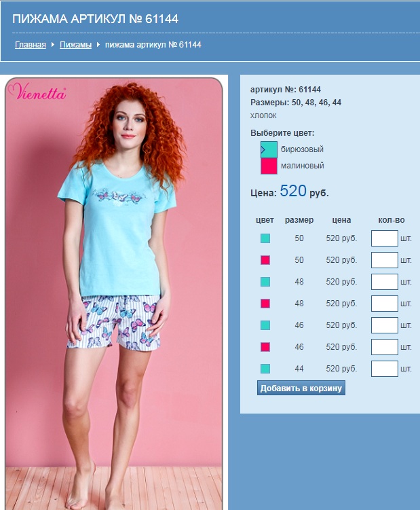
Task: Click quantity field for turquoise size 48
Action: tap(385, 282)
